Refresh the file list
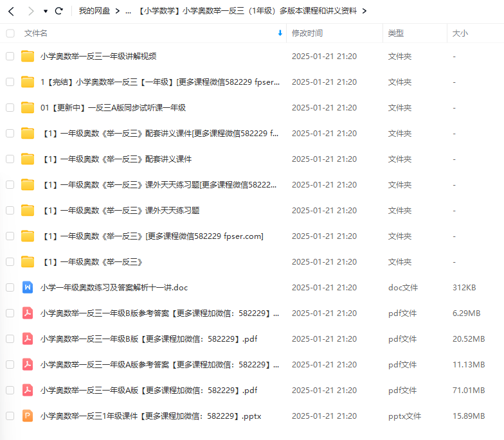Screen dimensions: 504x440 point(59,11)
